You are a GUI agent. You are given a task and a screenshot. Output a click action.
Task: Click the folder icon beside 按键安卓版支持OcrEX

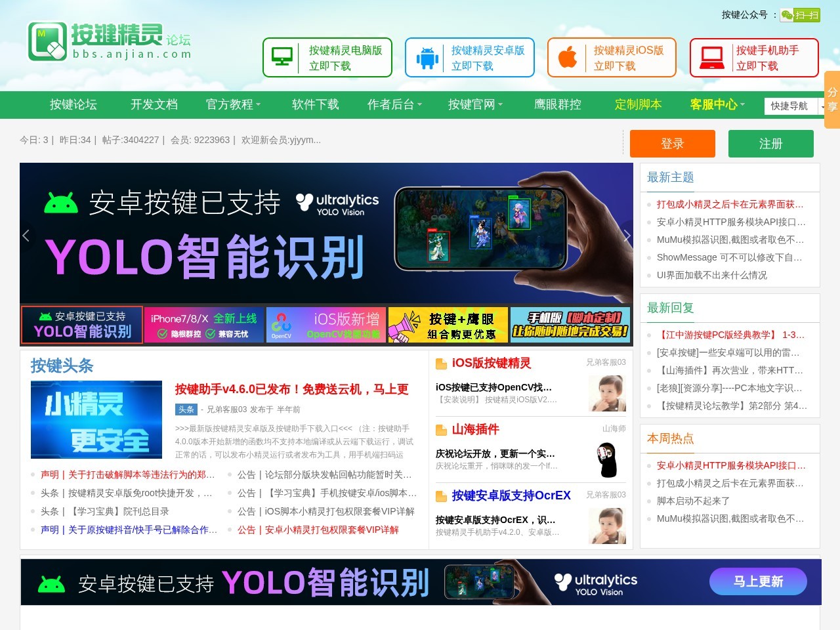(441, 496)
